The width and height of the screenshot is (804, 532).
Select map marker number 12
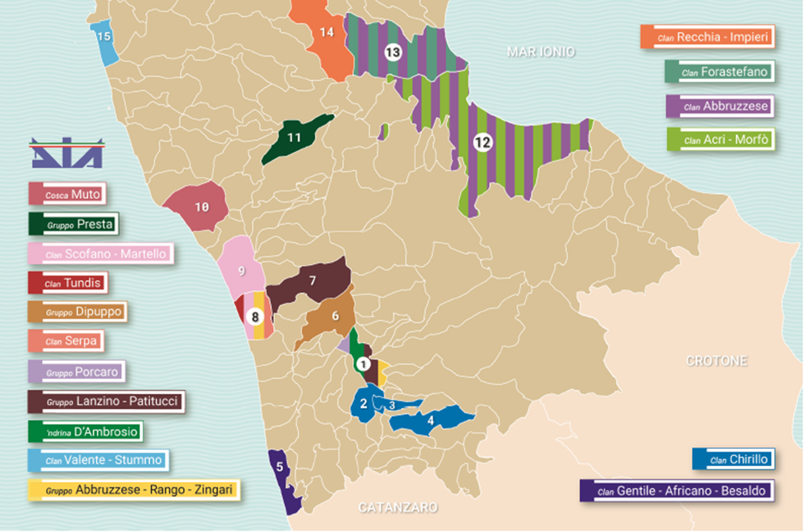pyautogui.click(x=482, y=142)
